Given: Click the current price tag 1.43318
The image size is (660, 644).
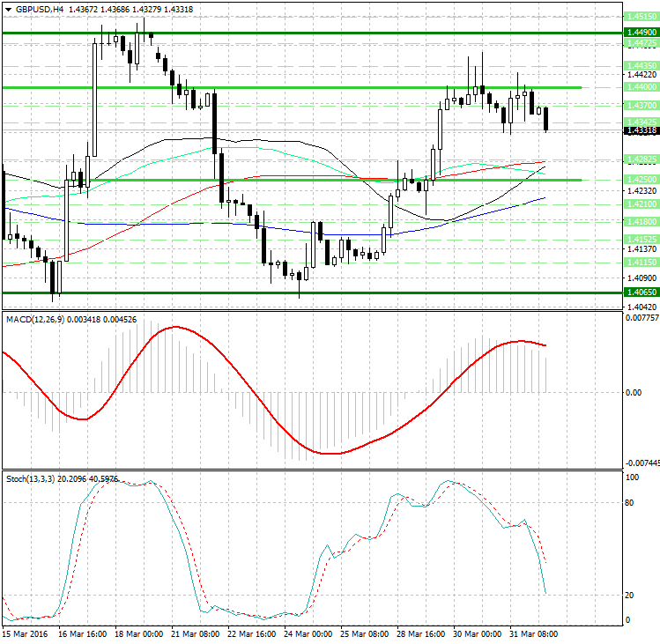Looking at the screenshot, I should pyautogui.click(x=640, y=130).
